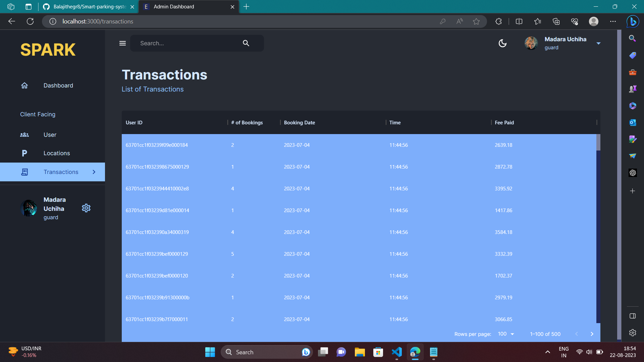Click the search magnifier icon

point(246,43)
